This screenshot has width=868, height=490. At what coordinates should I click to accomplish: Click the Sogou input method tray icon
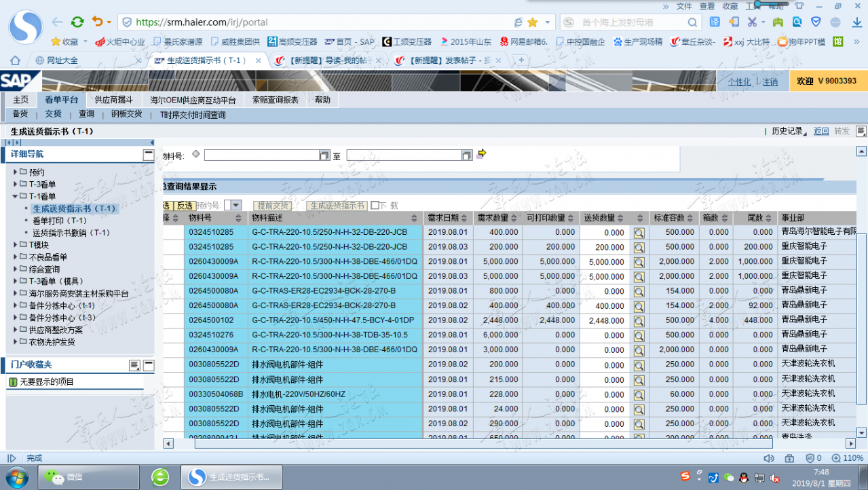(686, 477)
